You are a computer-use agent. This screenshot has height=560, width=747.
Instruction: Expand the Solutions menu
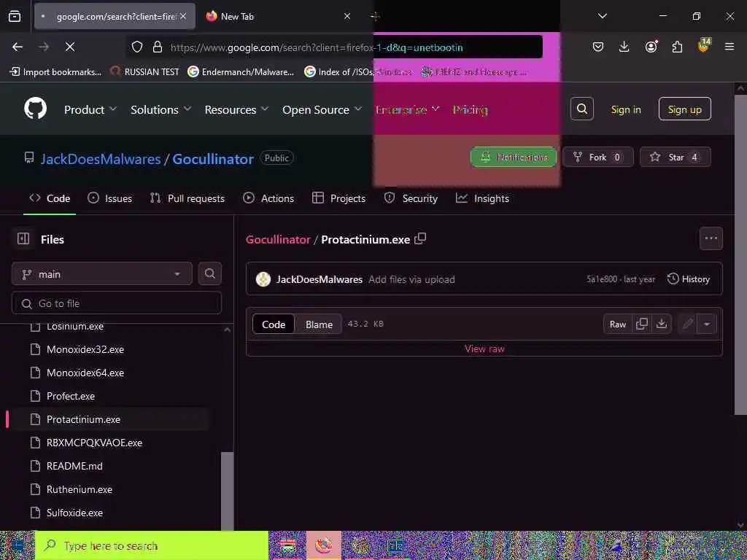tap(161, 109)
